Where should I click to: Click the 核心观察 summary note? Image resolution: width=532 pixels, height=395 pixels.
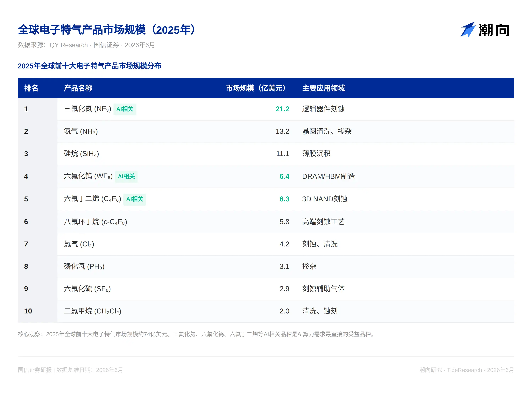pos(196,334)
